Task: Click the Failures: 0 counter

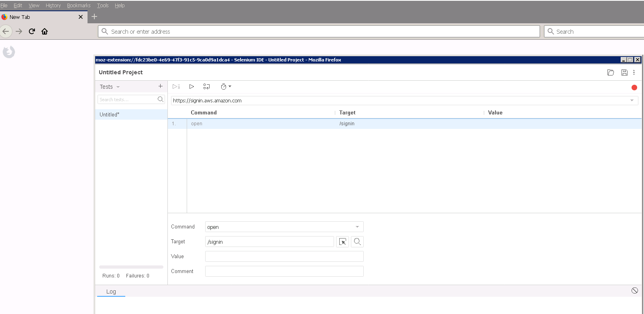Action: click(138, 276)
